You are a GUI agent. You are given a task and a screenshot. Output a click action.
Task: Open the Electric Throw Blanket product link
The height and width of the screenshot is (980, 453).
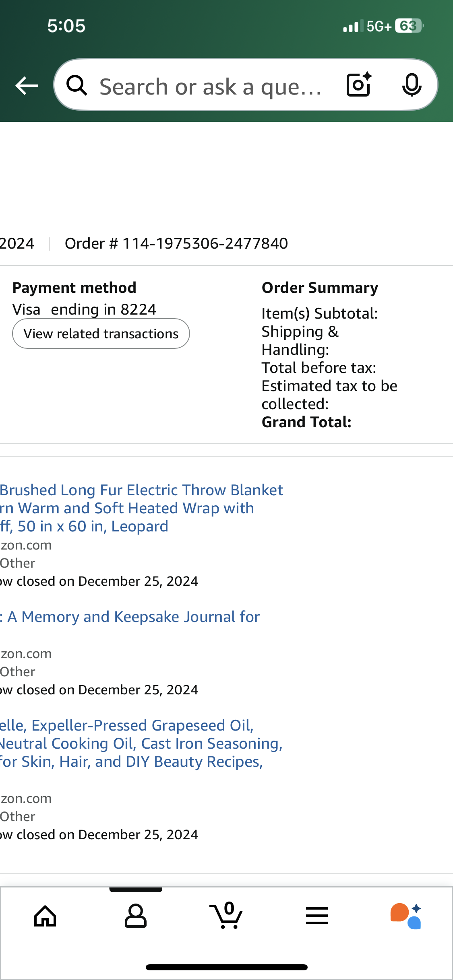141,508
